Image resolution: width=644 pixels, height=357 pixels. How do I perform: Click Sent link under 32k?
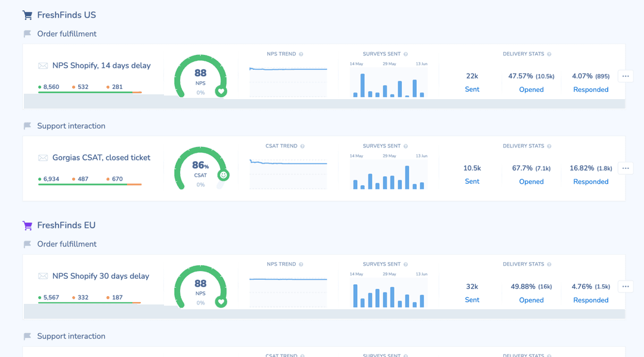pos(472,300)
